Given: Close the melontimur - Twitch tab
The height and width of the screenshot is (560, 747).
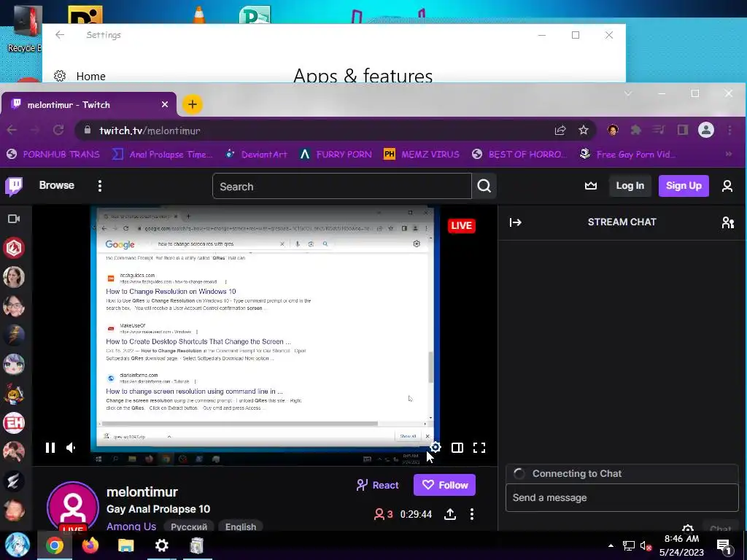Looking at the screenshot, I should click(164, 104).
